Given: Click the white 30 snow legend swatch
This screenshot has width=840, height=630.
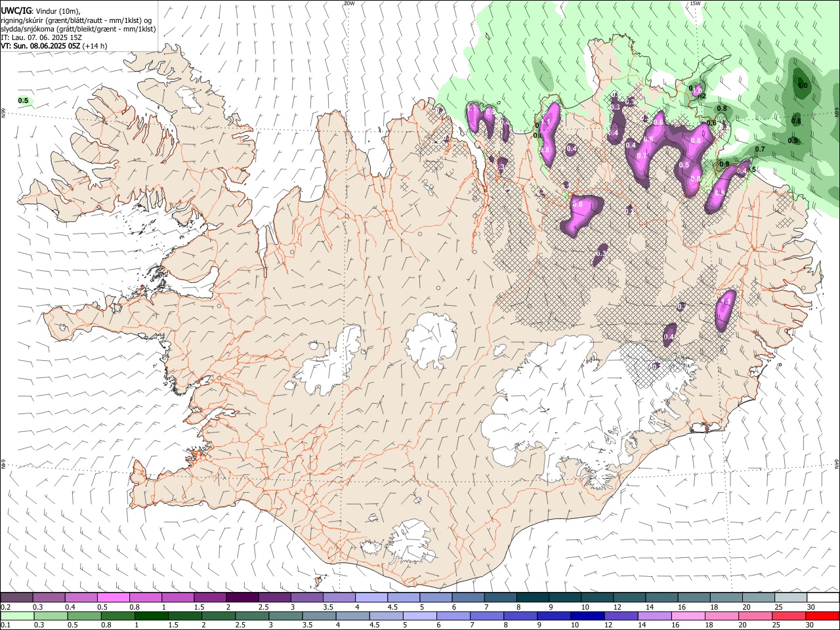Looking at the screenshot, I should pos(822,598).
